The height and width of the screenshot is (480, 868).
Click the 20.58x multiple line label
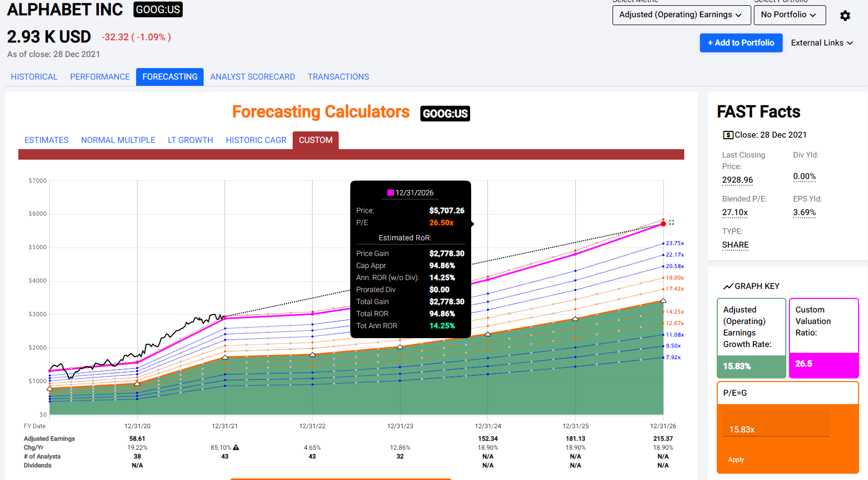pos(675,266)
